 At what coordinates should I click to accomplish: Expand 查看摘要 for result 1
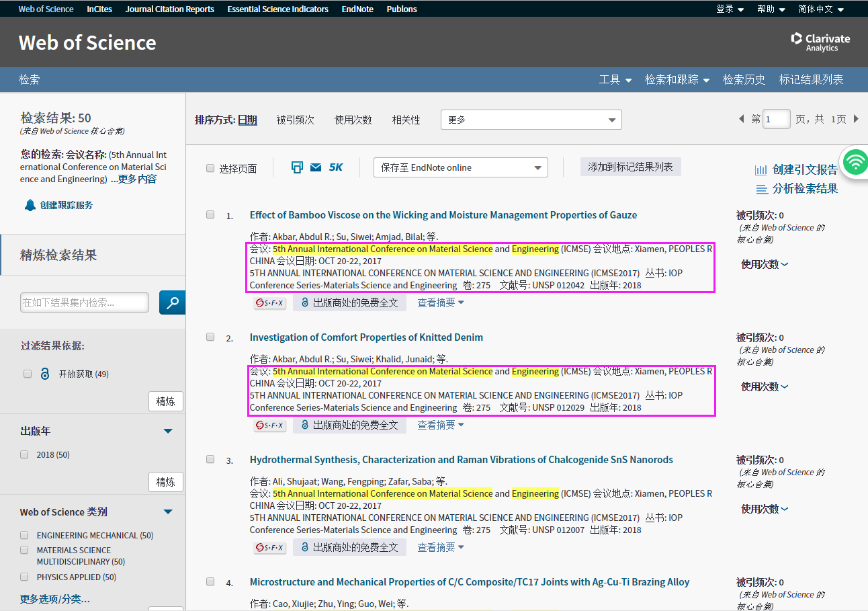441,302
